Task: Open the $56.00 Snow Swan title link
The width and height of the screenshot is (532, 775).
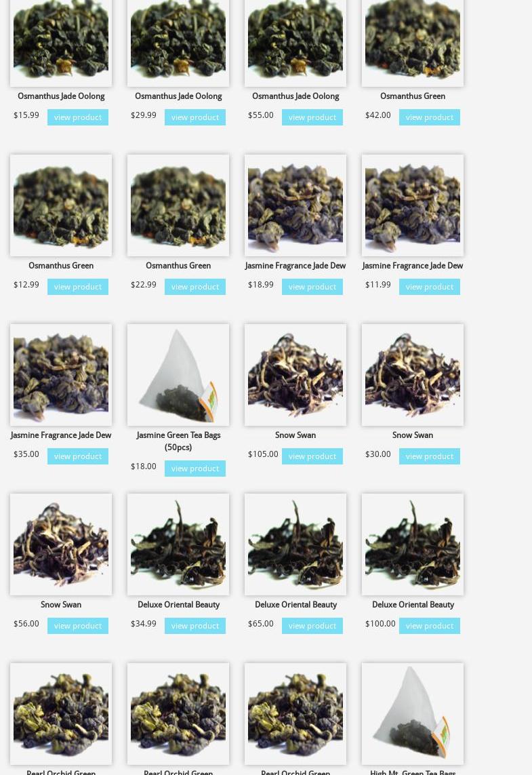Action: click(61, 605)
